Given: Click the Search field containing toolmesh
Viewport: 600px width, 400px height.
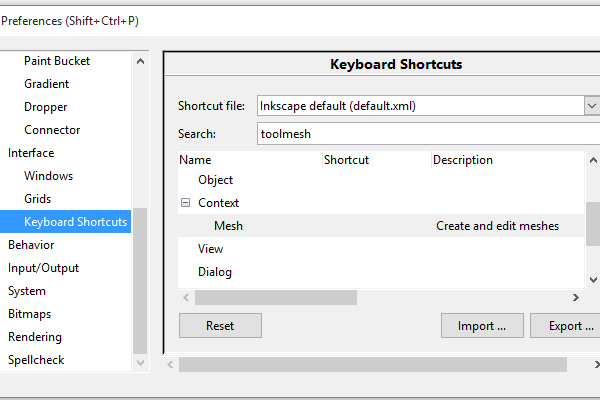Looking at the screenshot, I should point(429,134).
